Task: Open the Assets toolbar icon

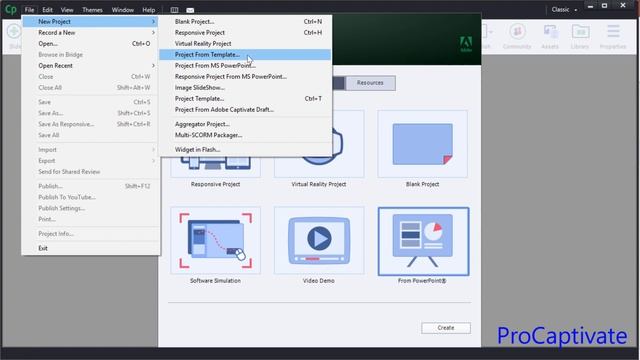Action: pos(550,36)
